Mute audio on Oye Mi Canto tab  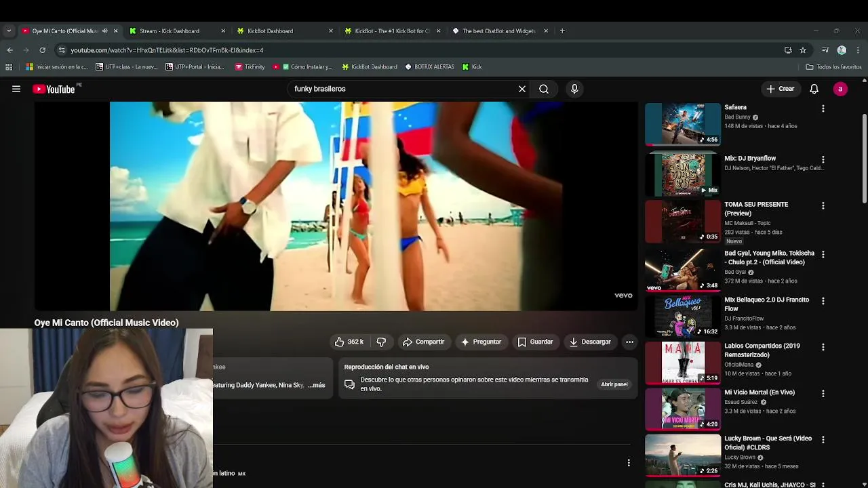coord(104,30)
